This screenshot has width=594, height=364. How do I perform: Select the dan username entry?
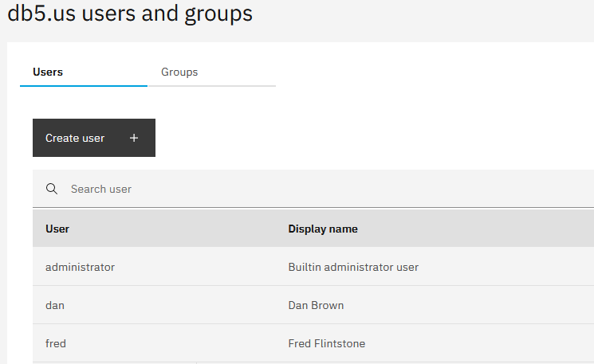55,305
